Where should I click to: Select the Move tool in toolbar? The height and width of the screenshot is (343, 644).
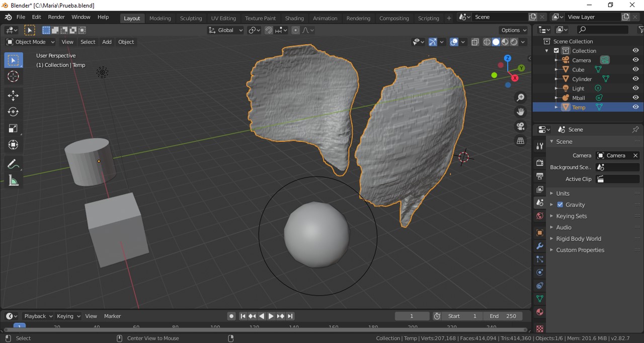point(14,95)
